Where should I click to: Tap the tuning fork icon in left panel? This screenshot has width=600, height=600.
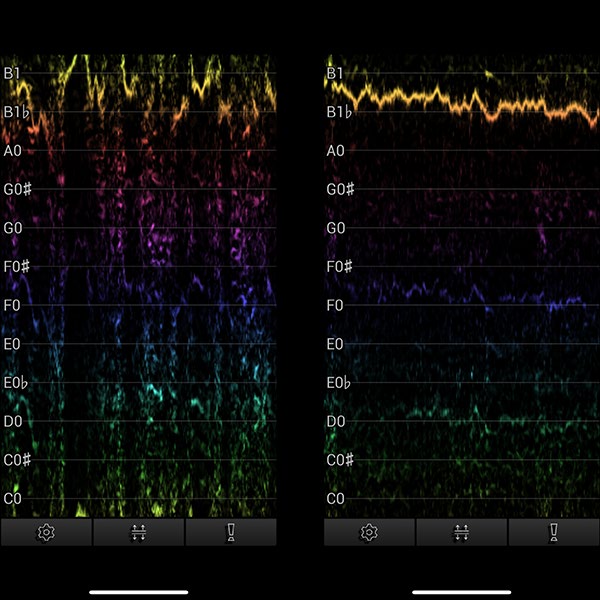coord(230,532)
